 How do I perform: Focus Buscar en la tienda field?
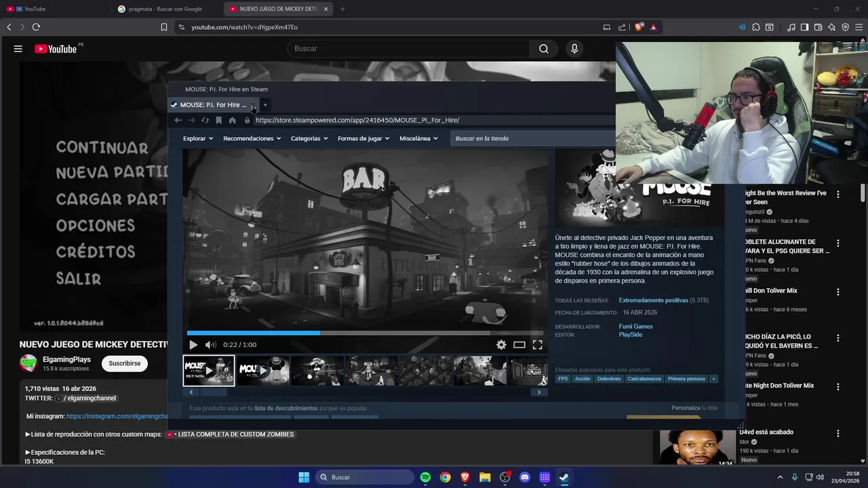tap(532, 138)
